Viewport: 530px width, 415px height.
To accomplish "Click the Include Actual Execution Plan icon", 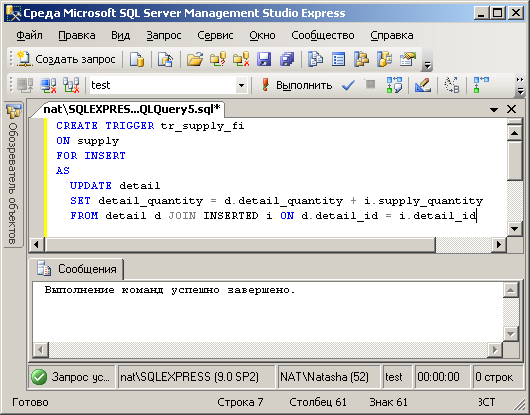I will click(481, 85).
